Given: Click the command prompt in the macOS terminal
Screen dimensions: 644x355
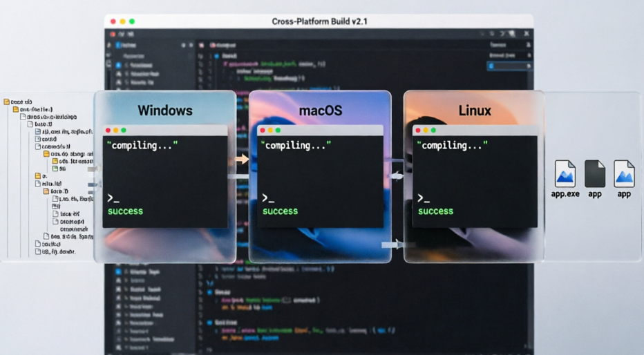Looking at the screenshot, I should 268,198.
